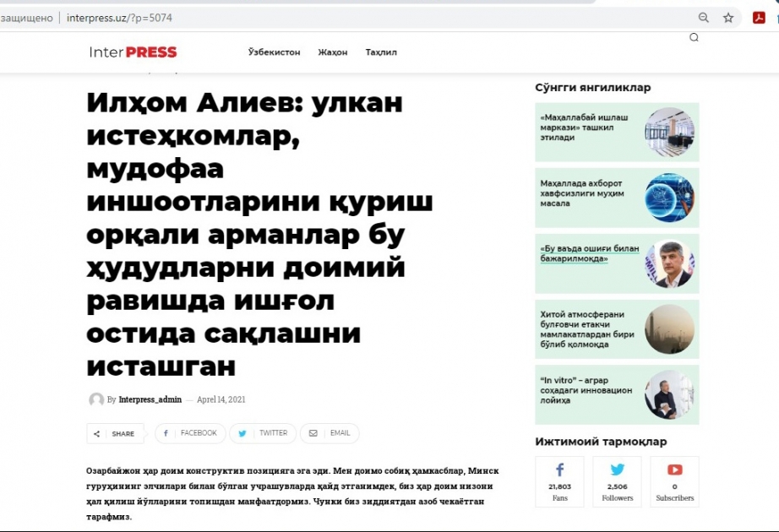This screenshot has width=779, height=532.
Task: Select the article headline Илҳом Алиев
Action: click(260, 233)
